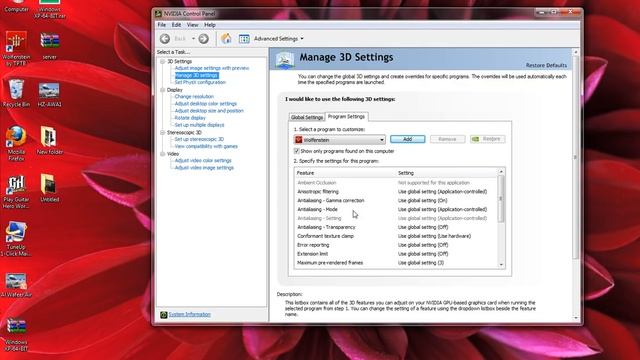640x360 pixels.
Task: Open the Wolfenstein program selection dropdown
Action: coord(340,140)
